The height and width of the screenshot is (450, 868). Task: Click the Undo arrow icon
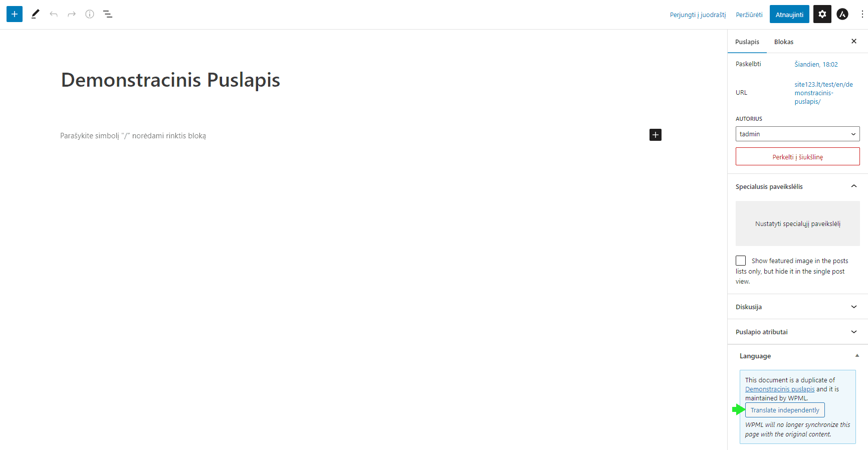(x=54, y=14)
